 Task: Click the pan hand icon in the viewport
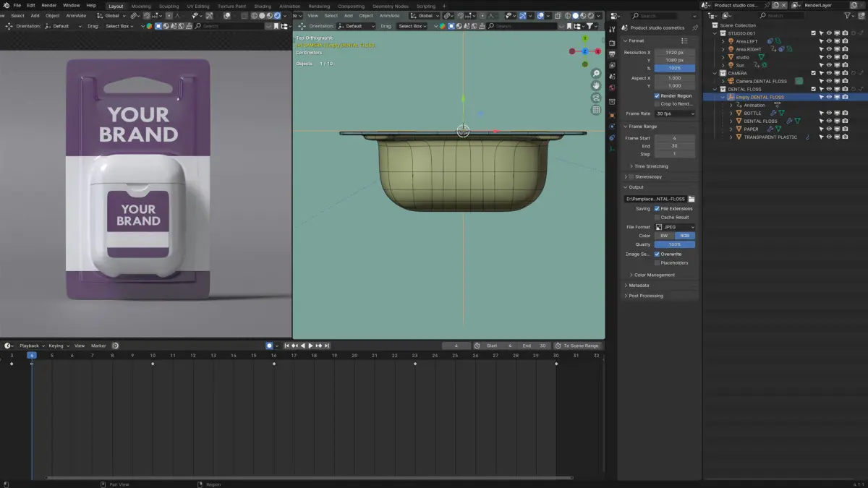click(x=596, y=86)
